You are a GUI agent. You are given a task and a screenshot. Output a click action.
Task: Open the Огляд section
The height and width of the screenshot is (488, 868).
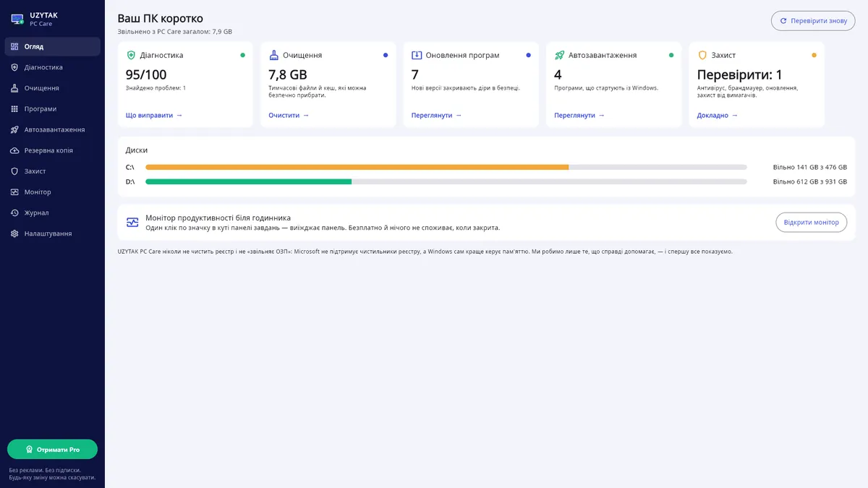point(52,46)
